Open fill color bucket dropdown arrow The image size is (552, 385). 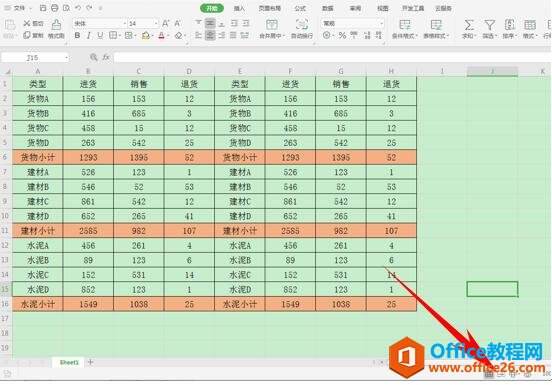pos(152,36)
